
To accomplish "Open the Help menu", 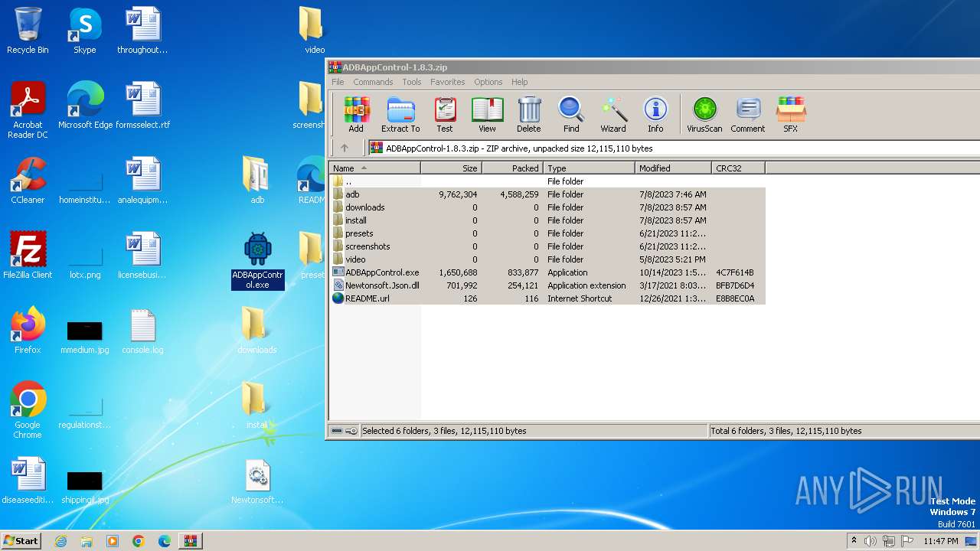I will [520, 82].
